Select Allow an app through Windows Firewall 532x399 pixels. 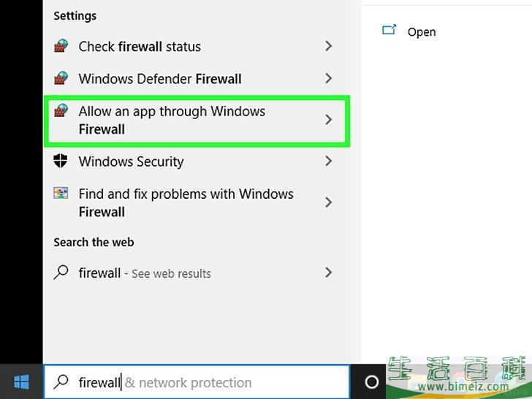(x=172, y=120)
